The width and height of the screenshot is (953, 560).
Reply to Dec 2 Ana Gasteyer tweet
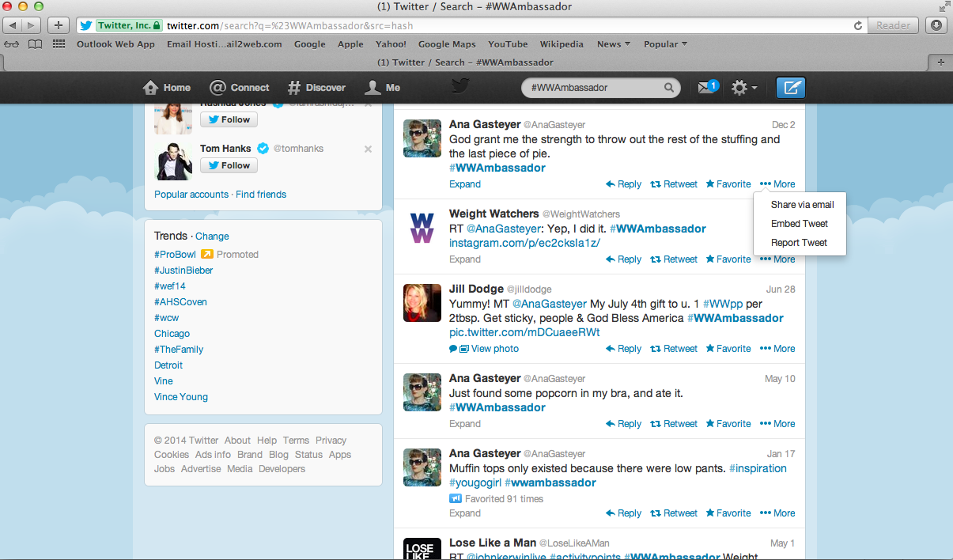(623, 184)
